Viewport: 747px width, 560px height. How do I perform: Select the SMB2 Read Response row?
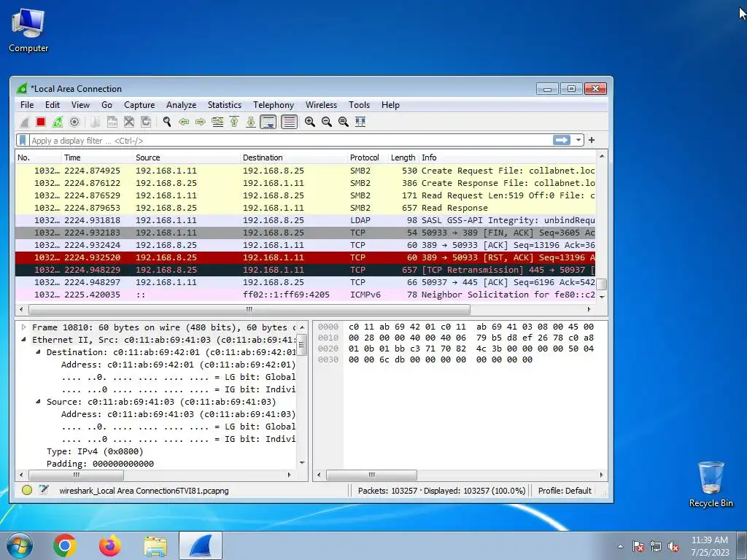tap(306, 208)
